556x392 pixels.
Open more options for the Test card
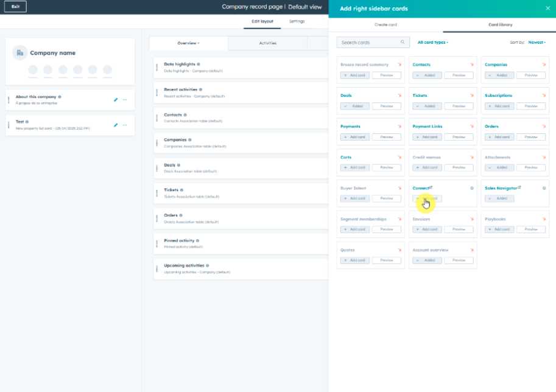tap(125, 125)
